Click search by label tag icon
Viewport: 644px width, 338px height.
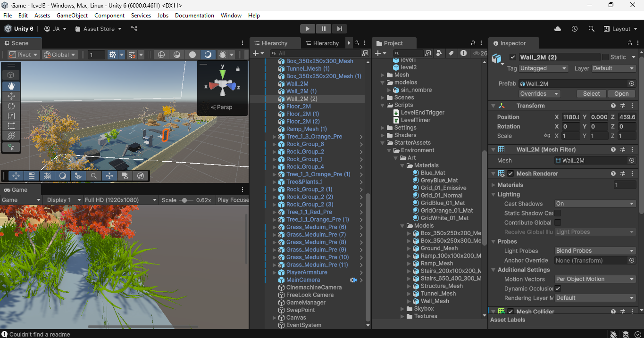(x=452, y=53)
